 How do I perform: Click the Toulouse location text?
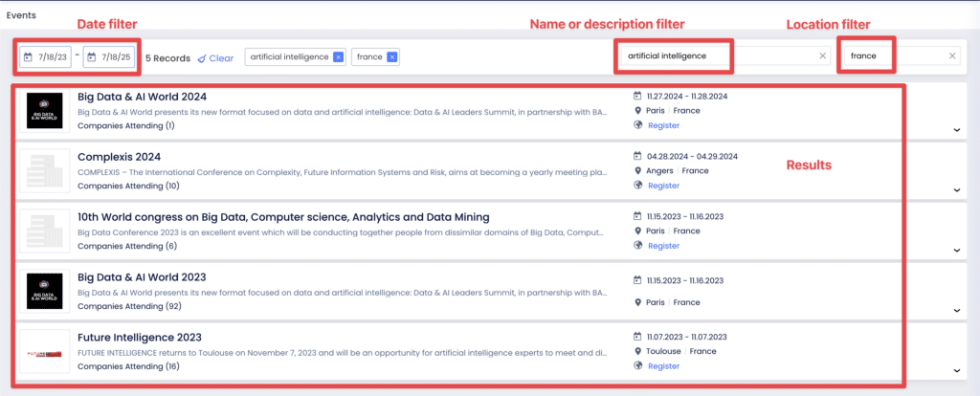[664, 351]
